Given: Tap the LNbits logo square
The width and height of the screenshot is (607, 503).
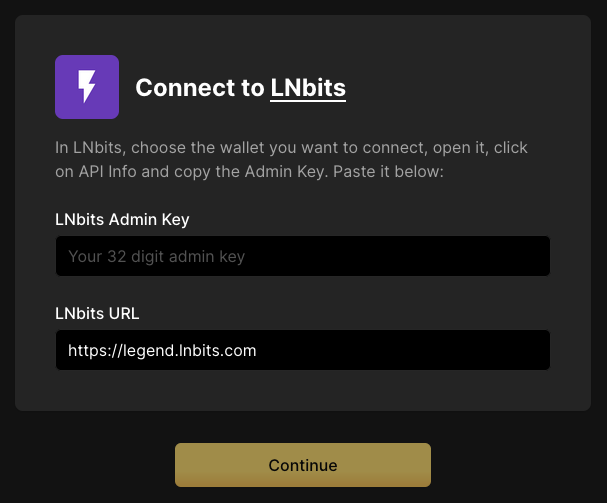Looking at the screenshot, I should (87, 87).
